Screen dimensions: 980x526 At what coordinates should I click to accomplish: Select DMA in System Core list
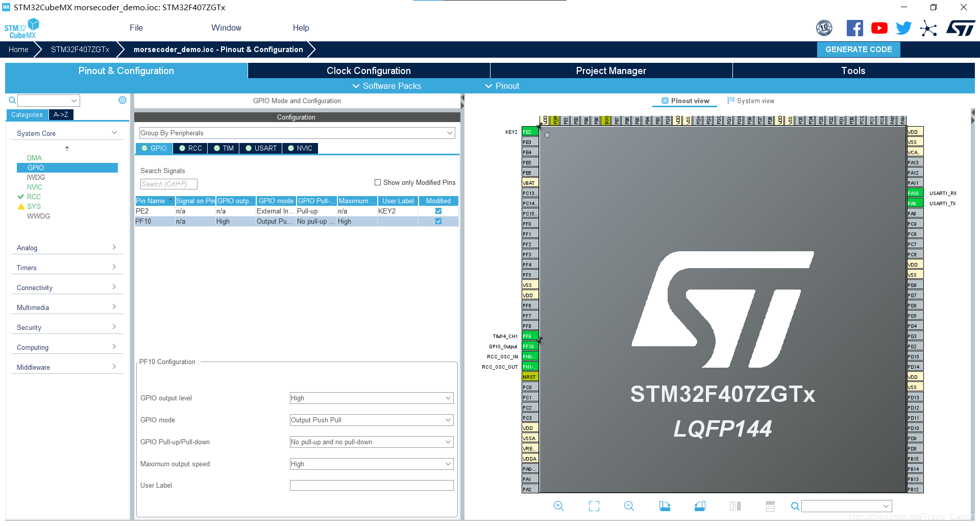click(34, 158)
